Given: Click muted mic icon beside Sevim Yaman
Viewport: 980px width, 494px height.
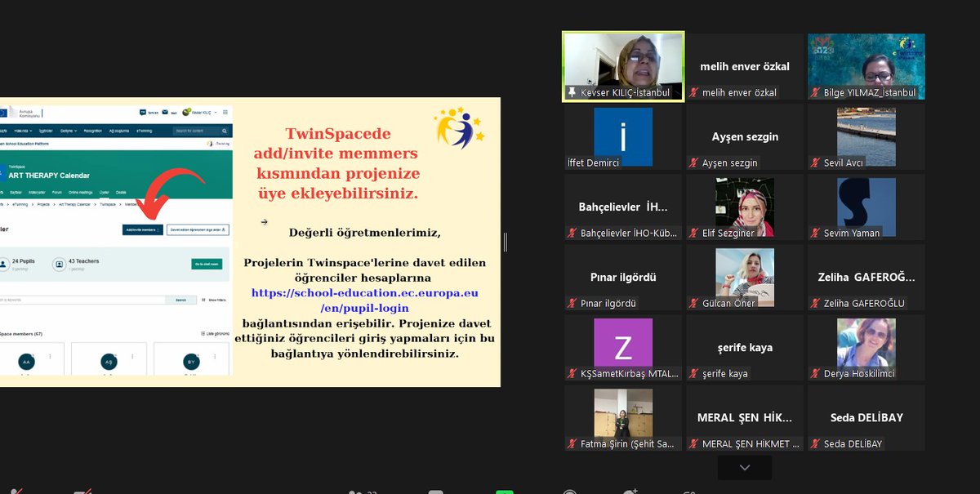Looking at the screenshot, I should (816, 234).
